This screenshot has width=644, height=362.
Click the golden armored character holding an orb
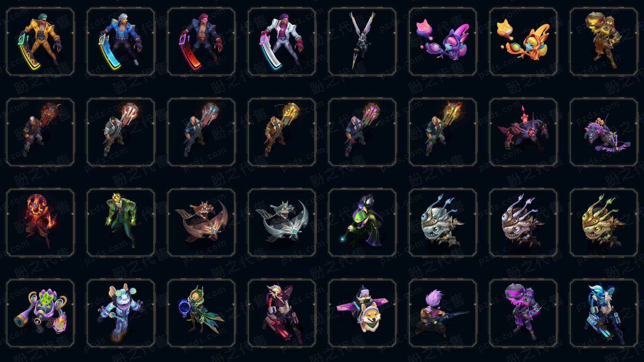[x=604, y=42]
